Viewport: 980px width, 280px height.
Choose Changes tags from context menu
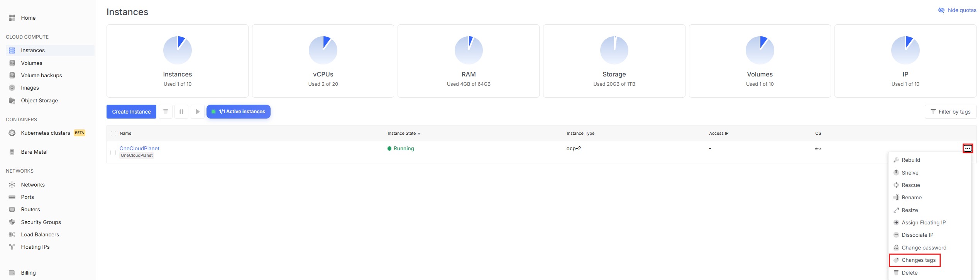[x=918, y=260]
